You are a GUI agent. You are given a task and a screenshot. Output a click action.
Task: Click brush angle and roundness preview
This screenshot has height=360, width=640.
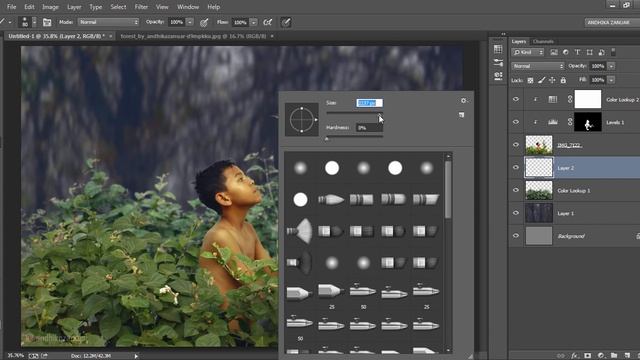tap(302, 120)
